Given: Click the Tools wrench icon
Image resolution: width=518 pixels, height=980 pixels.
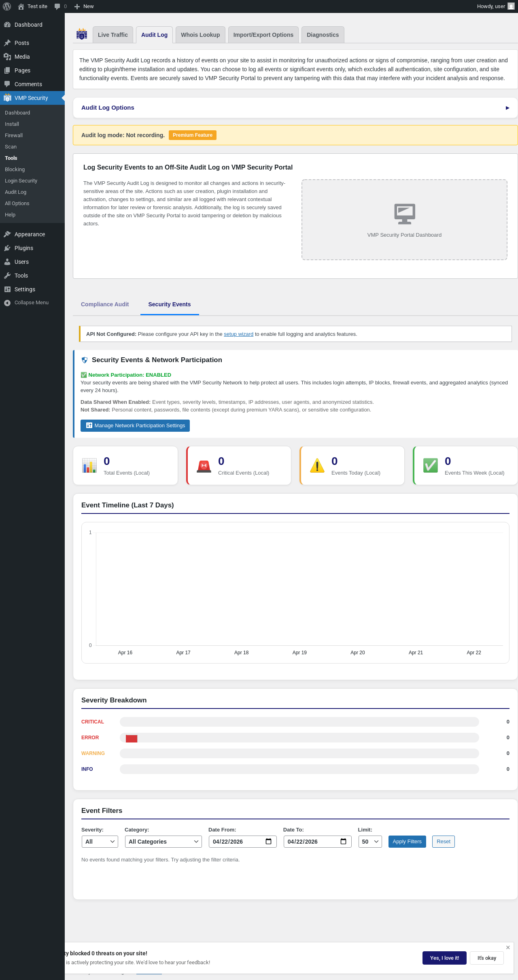Looking at the screenshot, I should click(x=7, y=276).
